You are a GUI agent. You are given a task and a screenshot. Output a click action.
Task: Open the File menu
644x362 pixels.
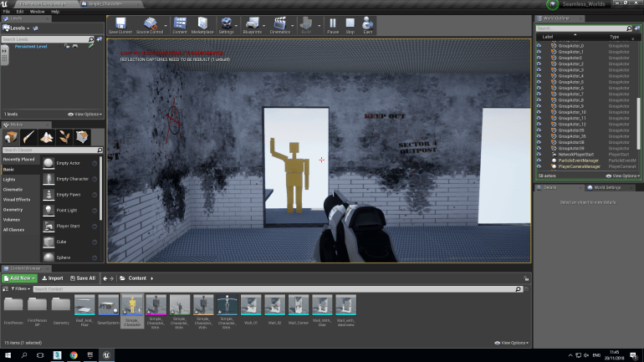tap(7, 12)
